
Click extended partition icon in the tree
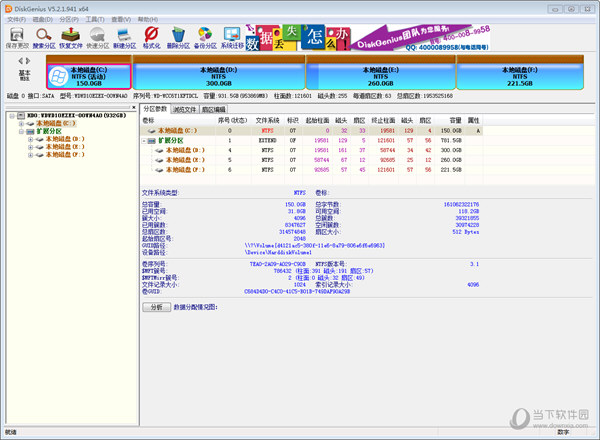[31, 131]
